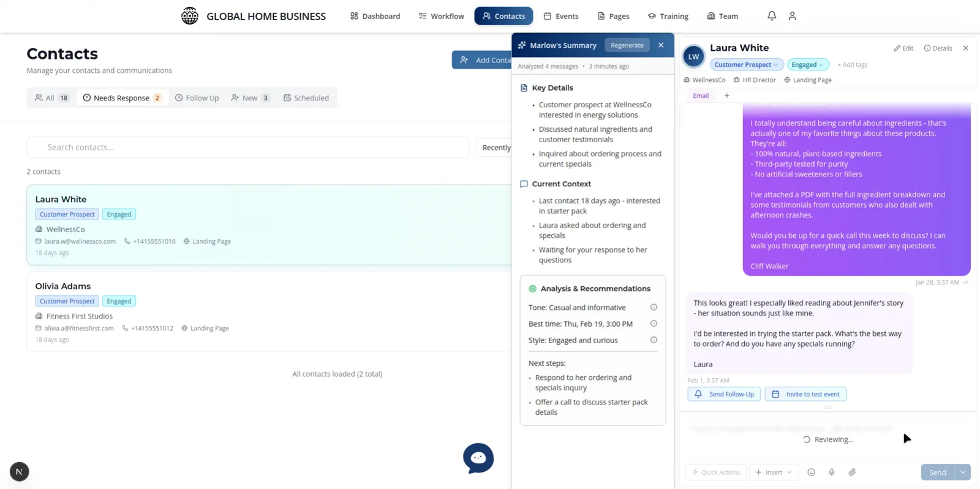This screenshot has height=489, width=980.
Task: Click info icon beside Style: Engaged and curious
Action: coord(654,340)
